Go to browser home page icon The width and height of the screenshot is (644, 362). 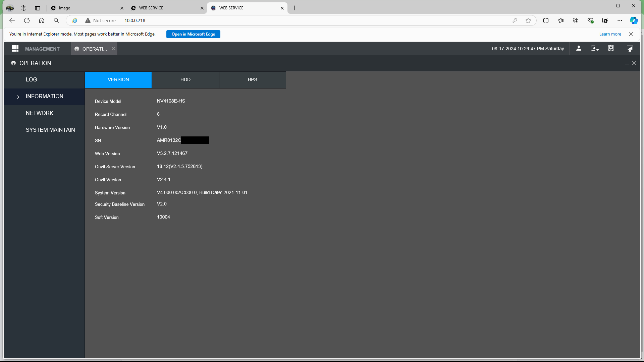(x=42, y=20)
